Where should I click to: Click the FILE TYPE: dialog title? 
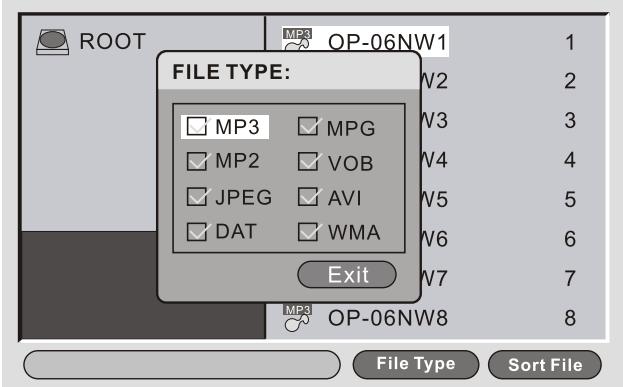click(231, 72)
